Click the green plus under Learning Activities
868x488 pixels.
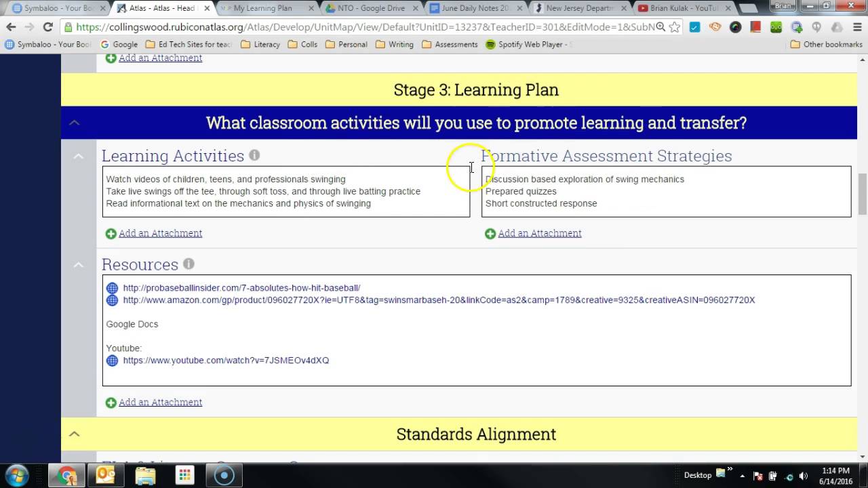(111, 233)
